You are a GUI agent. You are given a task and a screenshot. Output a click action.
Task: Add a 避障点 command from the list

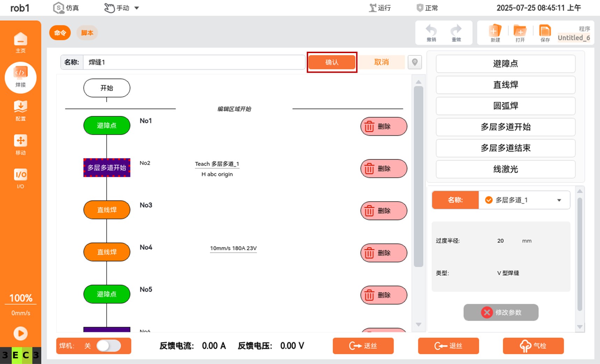pyautogui.click(x=505, y=64)
